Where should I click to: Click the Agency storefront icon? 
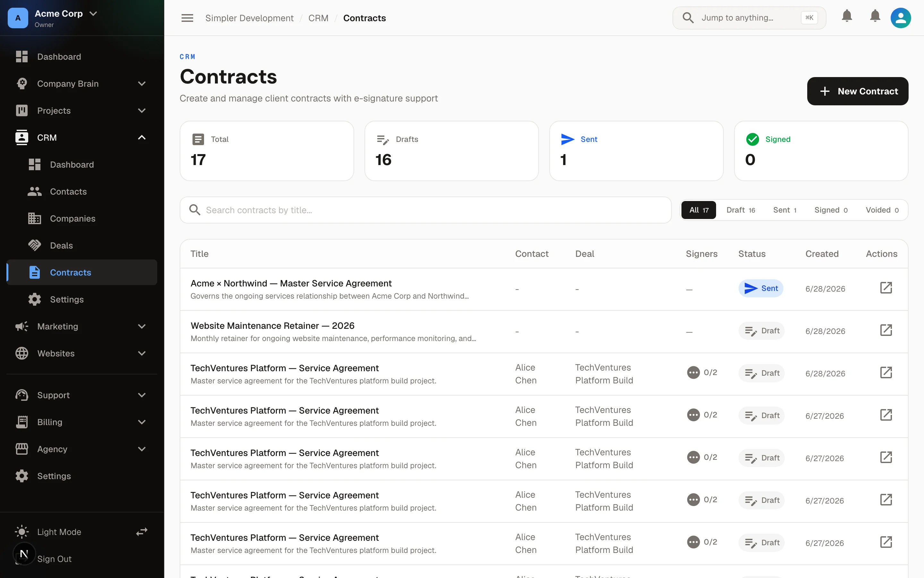coord(22,449)
